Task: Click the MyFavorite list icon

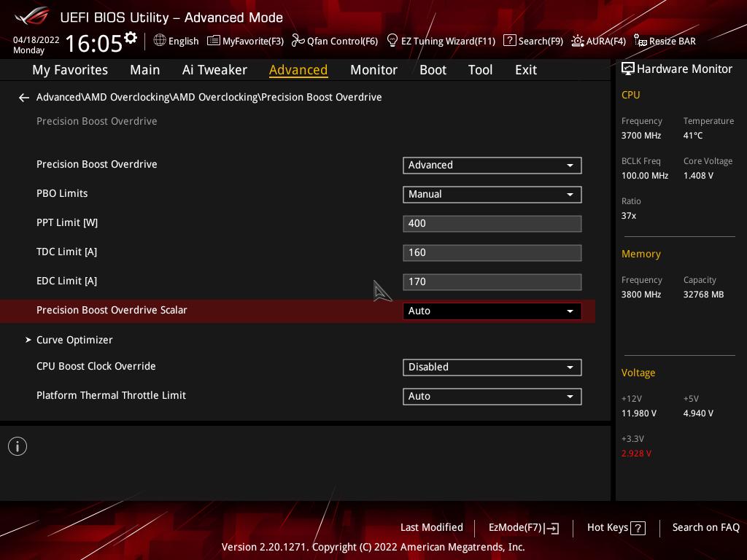Action: click(x=214, y=41)
